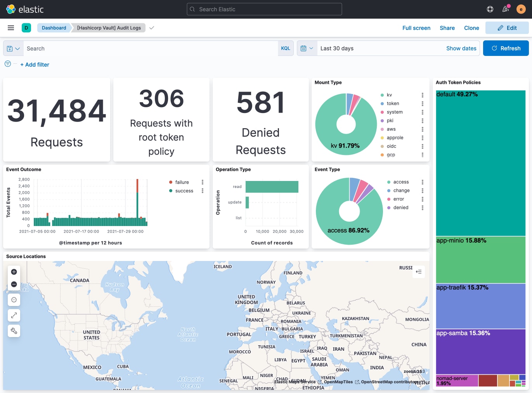Click the read bar in Operation Type
The image size is (532, 393).
click(x=272, y=187)
